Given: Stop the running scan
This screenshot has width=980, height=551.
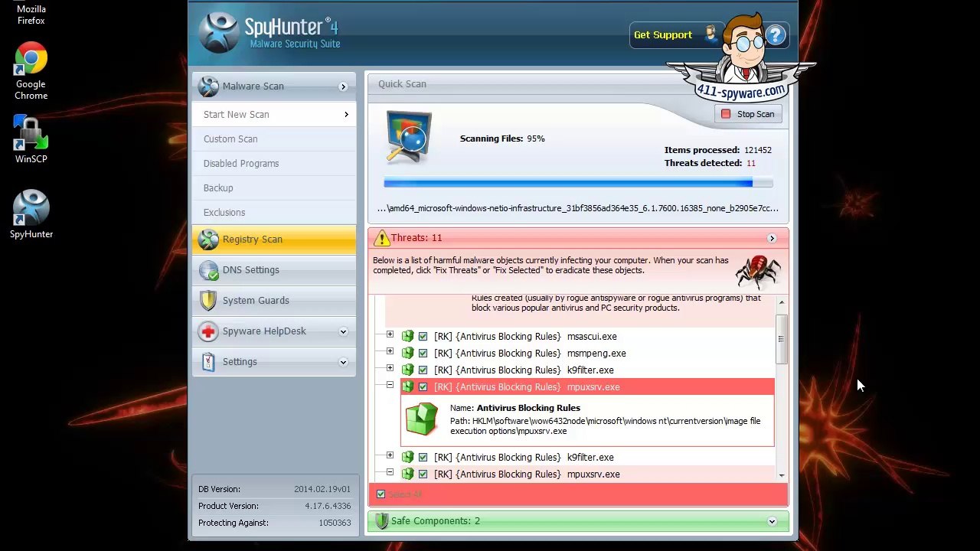Looking at the screenshot, I should pos(748,114).
